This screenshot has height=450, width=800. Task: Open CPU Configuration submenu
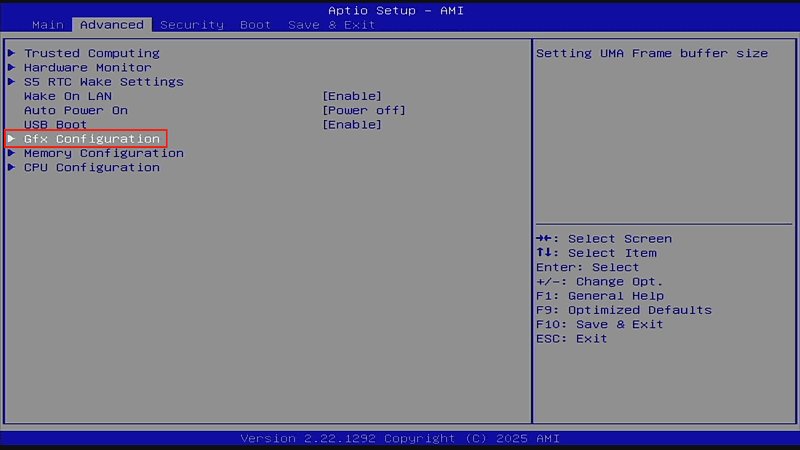(x=92, y=167)
